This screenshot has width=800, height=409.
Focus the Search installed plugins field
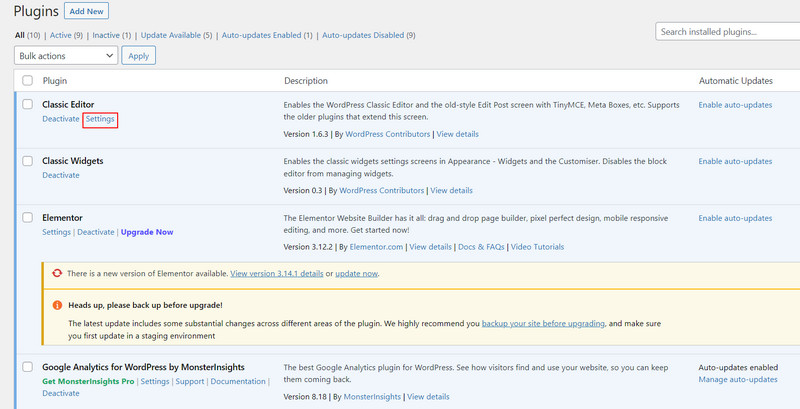(727, 32)
